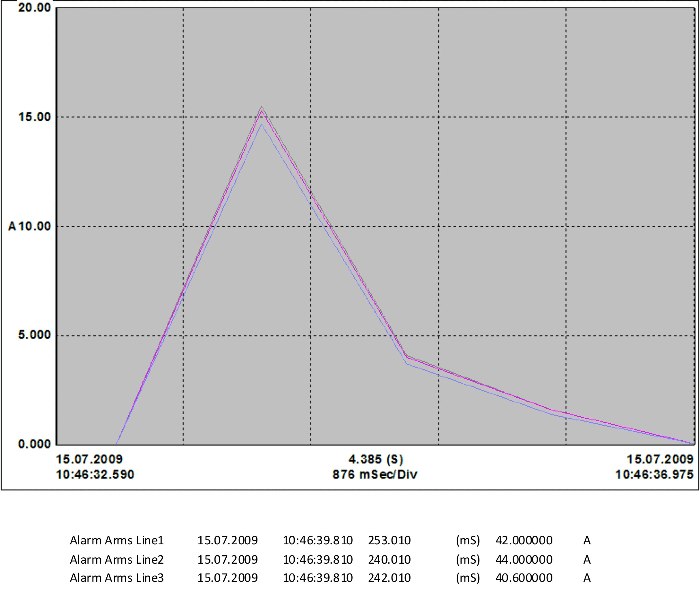The width and height of the screenshot is (700, 600).
Task: Click the date in Alarm Arms Line1 row
Action: (228, 541)
